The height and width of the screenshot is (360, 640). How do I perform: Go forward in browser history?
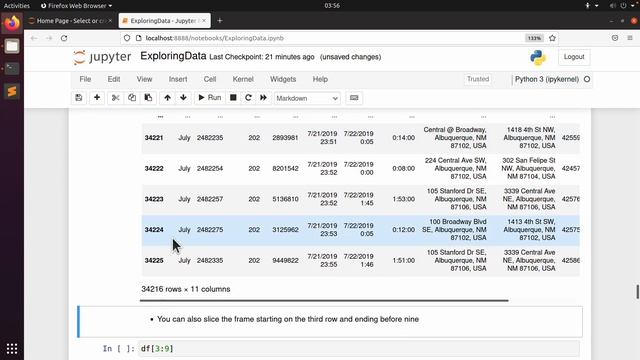pos(49,38)
